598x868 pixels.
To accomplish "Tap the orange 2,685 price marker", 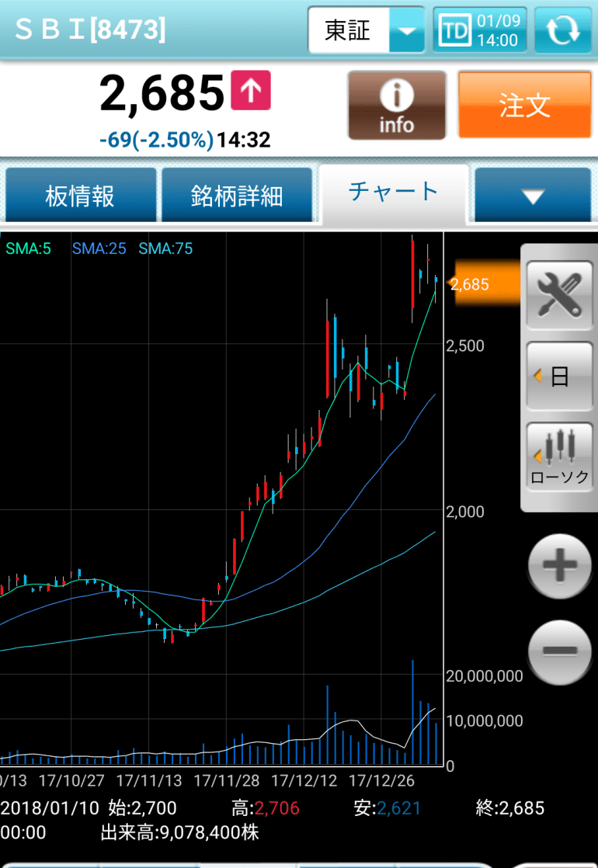I will [472, 284].
